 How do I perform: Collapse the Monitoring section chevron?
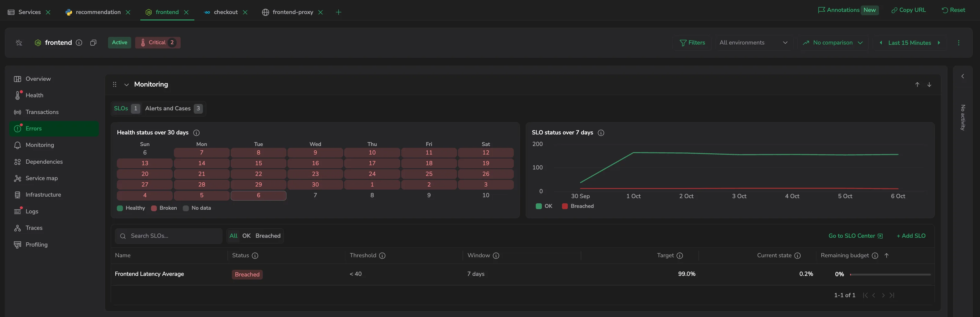[127, 84]
